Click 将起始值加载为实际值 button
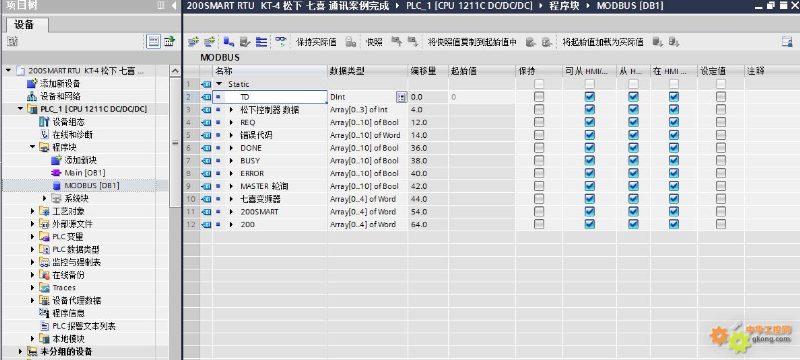 pyautogui.click(x=603, y=42)
